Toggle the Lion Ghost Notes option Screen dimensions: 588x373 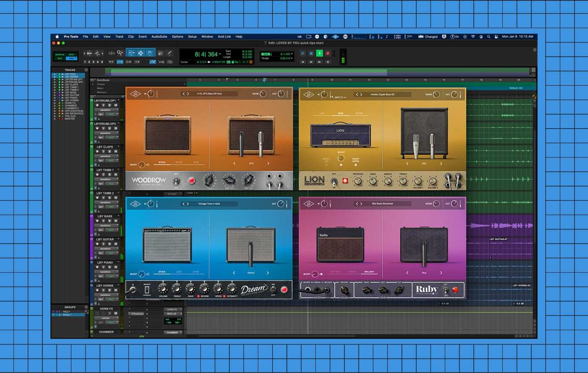tap(355, 165)
